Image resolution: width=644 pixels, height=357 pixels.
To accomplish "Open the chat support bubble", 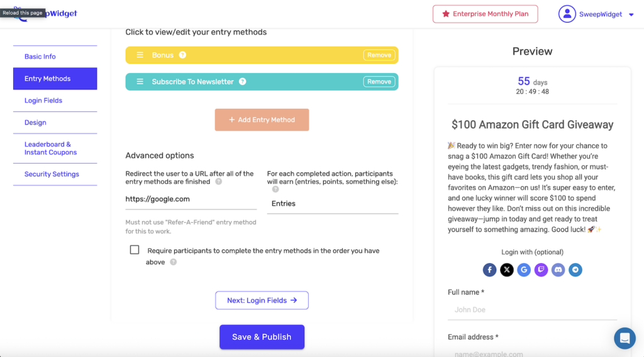I will tap(625, 338).
